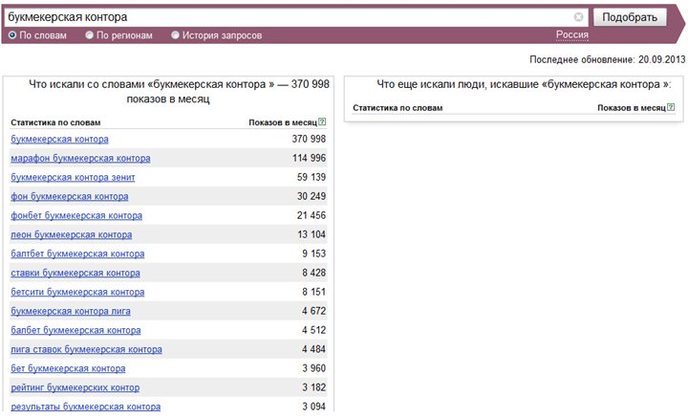This screenshot has width=688, height=419.
Task: Click the value 13 104
Action: point(312,234)
